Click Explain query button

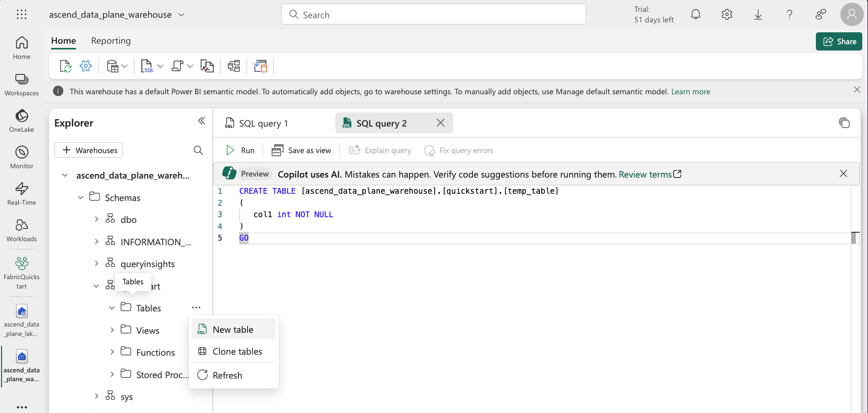tap(380, 150)
